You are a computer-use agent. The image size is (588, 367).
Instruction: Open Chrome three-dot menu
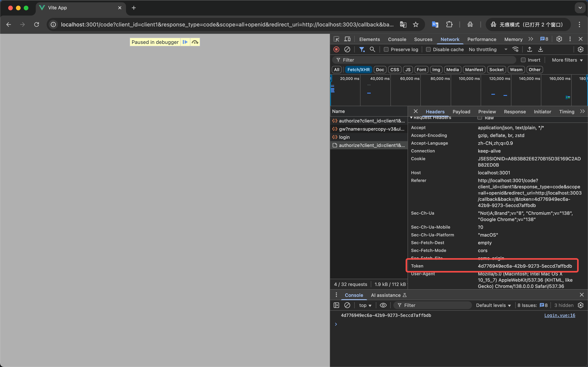(579, 24)
